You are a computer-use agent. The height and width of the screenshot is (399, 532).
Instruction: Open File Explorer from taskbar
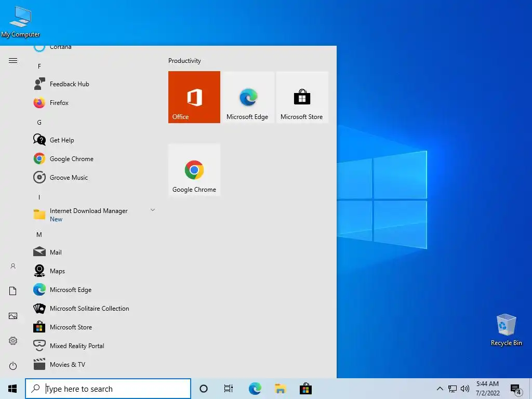[x=280, y=389]
